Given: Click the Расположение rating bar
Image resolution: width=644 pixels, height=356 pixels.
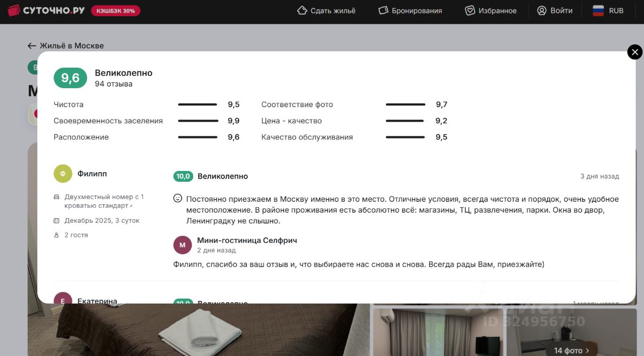Looking at the screenshot, I should coord(198,137).
